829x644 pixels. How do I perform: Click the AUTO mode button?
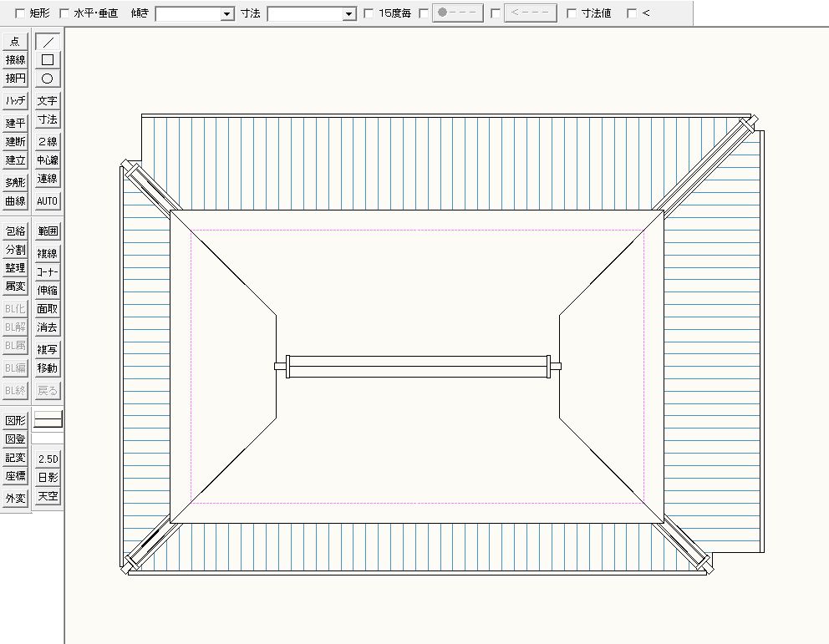[48, 200]
